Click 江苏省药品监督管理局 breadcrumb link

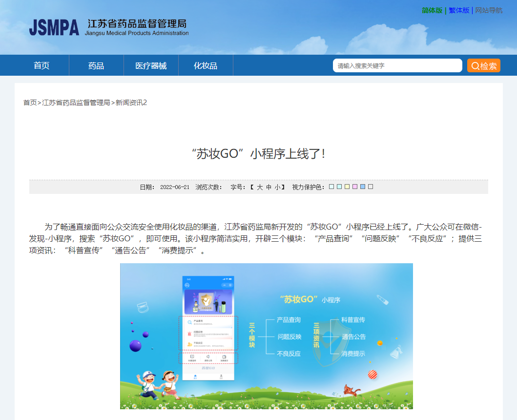pos(76,103)
